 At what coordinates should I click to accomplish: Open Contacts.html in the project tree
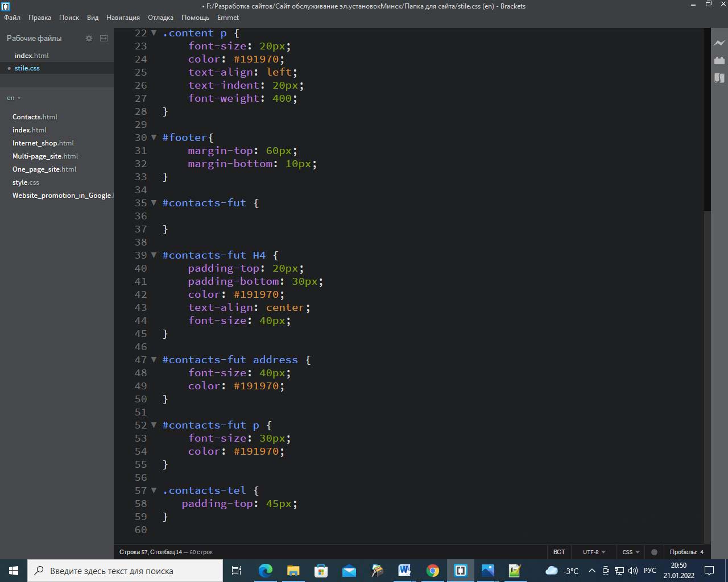[35, 117]
